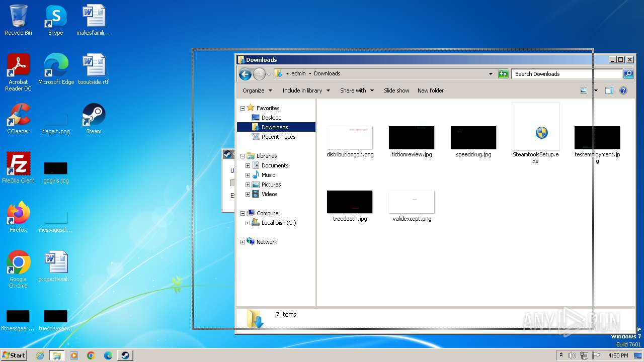Open the Recycle Bin desktop icon
This screenshot has height=362, width=644.
pyautogui.click(x=18, y=20)
